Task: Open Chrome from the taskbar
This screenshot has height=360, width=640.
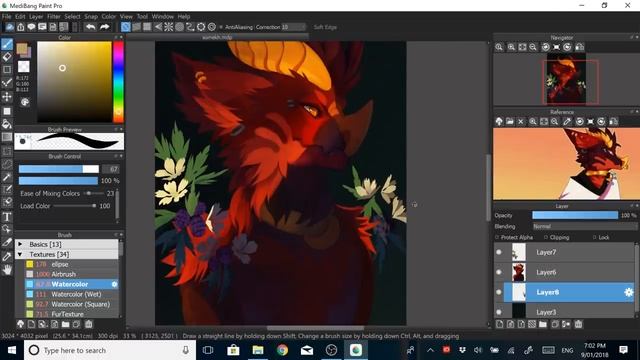Action: 282,350
